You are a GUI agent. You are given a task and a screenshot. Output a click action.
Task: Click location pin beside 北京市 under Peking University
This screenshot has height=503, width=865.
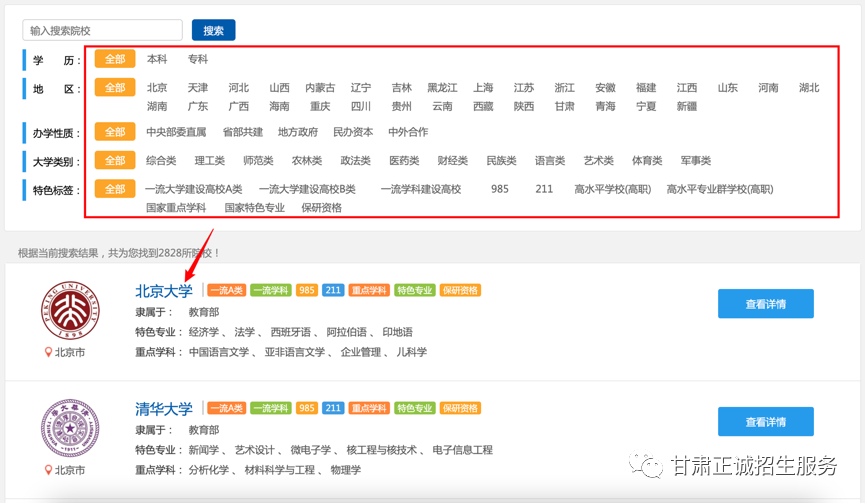(x=48, y=352)
